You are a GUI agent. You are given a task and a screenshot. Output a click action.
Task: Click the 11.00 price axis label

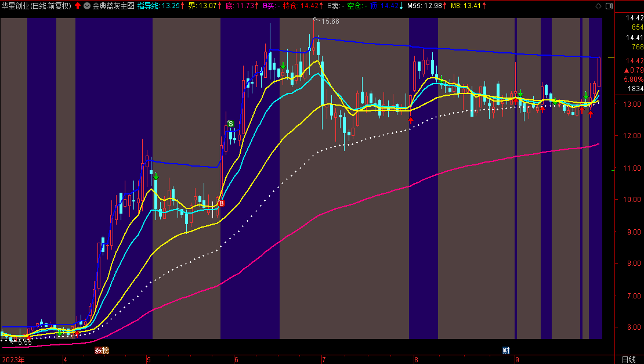[x=633, y=168]
